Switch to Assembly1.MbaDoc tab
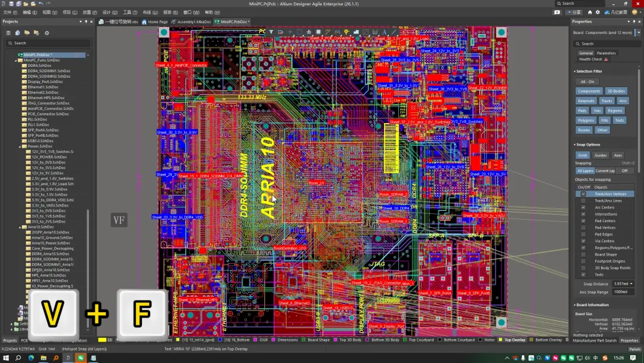 191,21
